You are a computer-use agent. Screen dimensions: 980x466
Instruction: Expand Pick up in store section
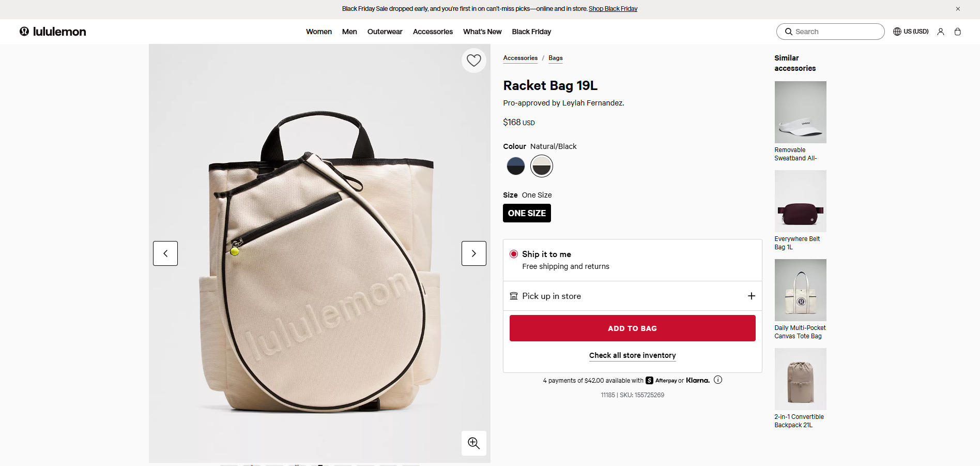point(751,296)
